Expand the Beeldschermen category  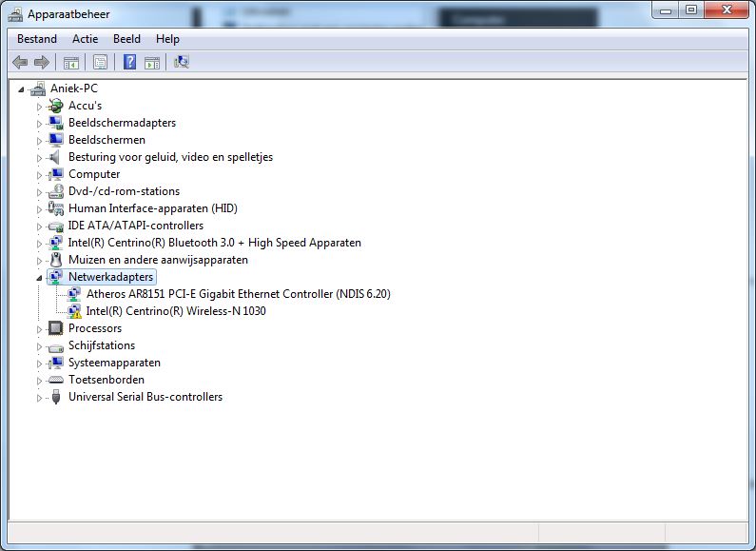39,141
